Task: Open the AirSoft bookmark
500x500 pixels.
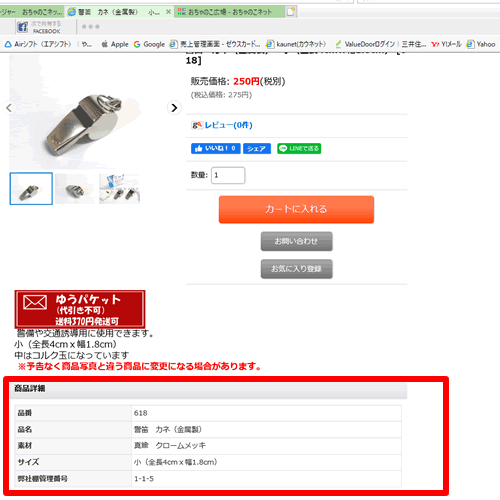Action: [38, 44]
